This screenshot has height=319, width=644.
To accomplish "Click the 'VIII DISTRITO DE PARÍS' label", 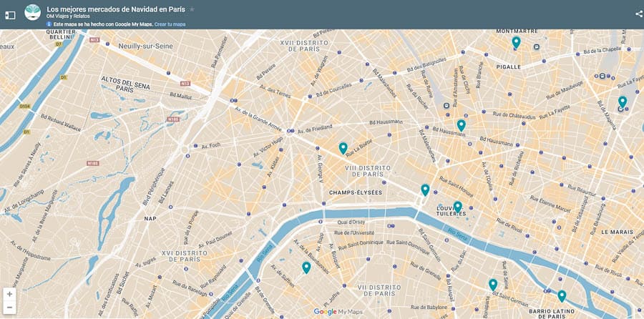I will (368, 171).
